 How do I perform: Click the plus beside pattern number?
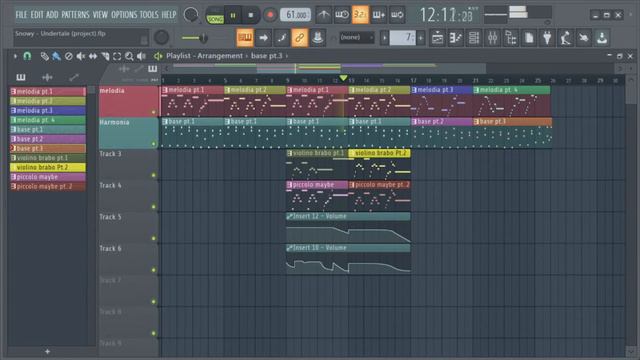point(421,38)
